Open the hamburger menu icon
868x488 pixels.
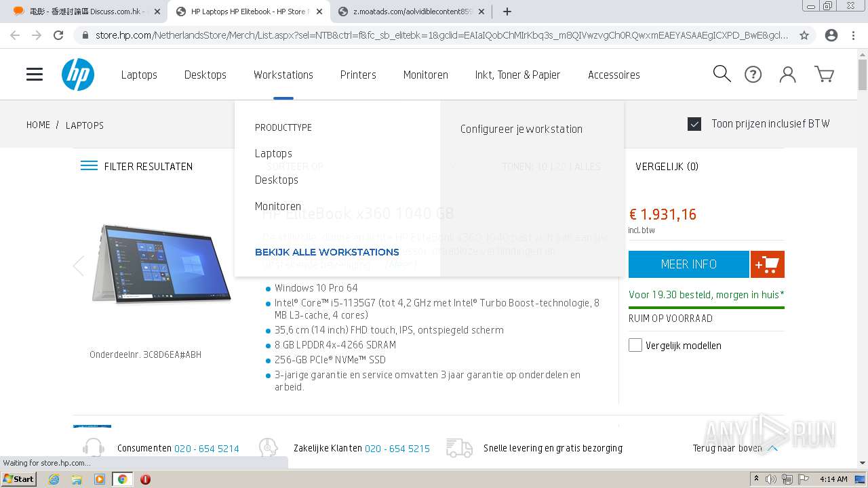pyautogui.click(x=35, y=75)
